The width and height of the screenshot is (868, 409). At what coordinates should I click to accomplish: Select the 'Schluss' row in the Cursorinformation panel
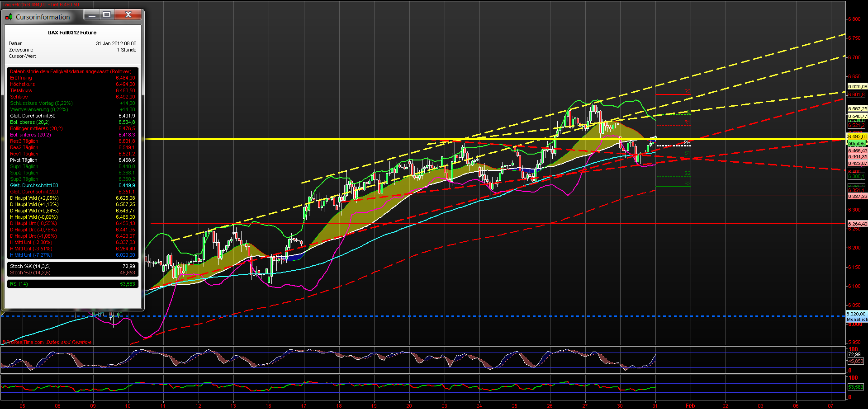click(19, 97)
